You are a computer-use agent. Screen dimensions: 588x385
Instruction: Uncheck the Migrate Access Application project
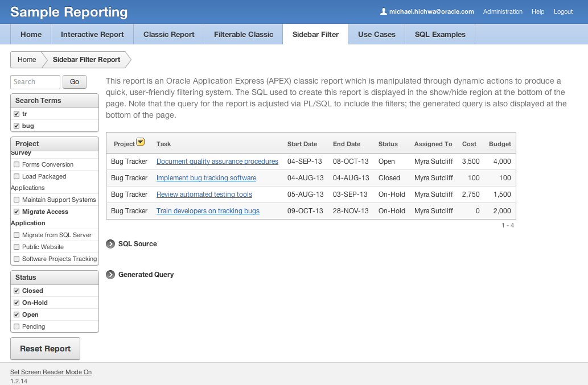(16, 211)
